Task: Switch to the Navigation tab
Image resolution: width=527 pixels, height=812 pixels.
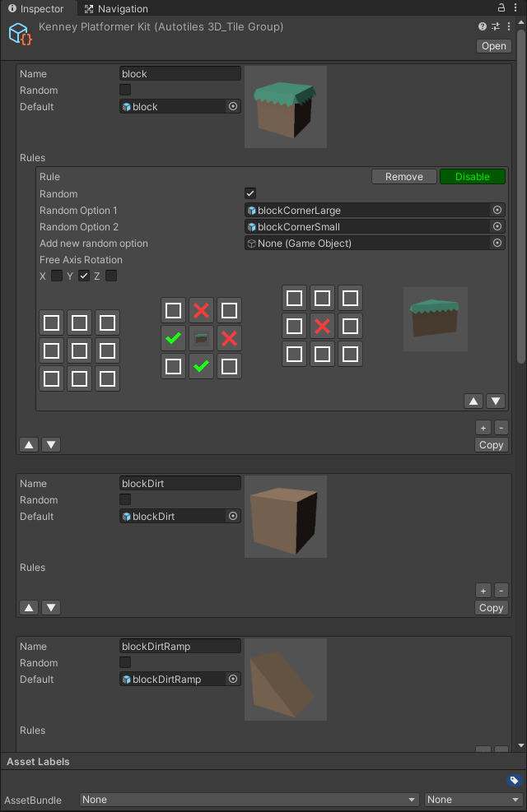Action: 117,9
